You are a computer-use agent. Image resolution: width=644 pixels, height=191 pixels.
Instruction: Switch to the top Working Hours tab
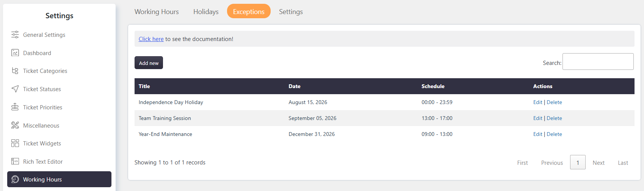pos(157,11)
